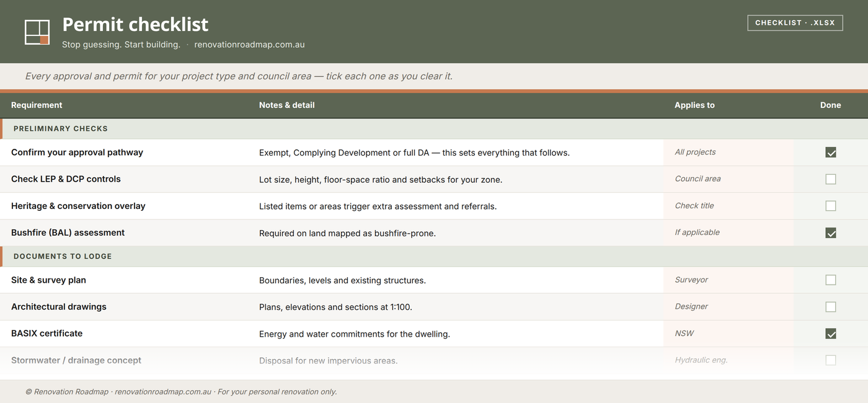The width and height of the screenshot is (868, 403).
Task: Click 'BASIX certificate' requirement
Action: pyautogui.click(x=46, y=334)
